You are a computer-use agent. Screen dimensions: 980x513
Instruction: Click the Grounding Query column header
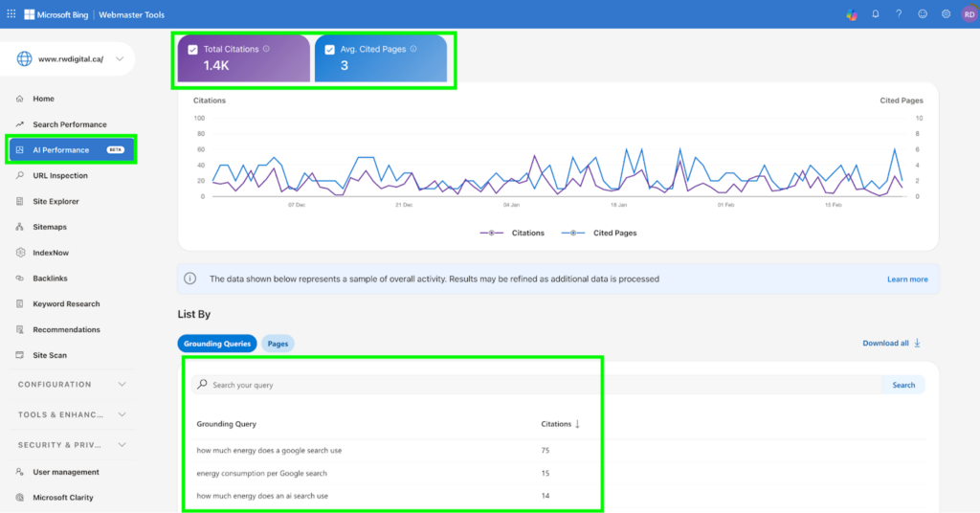[226, 424]
